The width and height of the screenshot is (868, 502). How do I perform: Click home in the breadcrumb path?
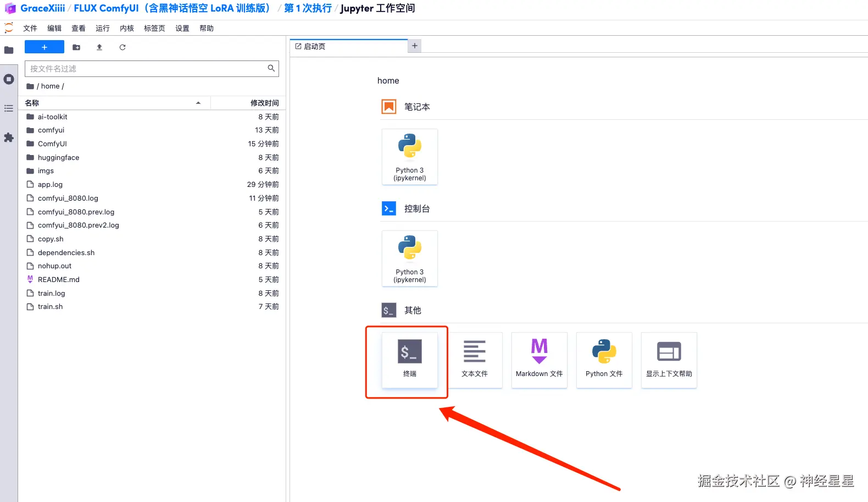(51, 86)
